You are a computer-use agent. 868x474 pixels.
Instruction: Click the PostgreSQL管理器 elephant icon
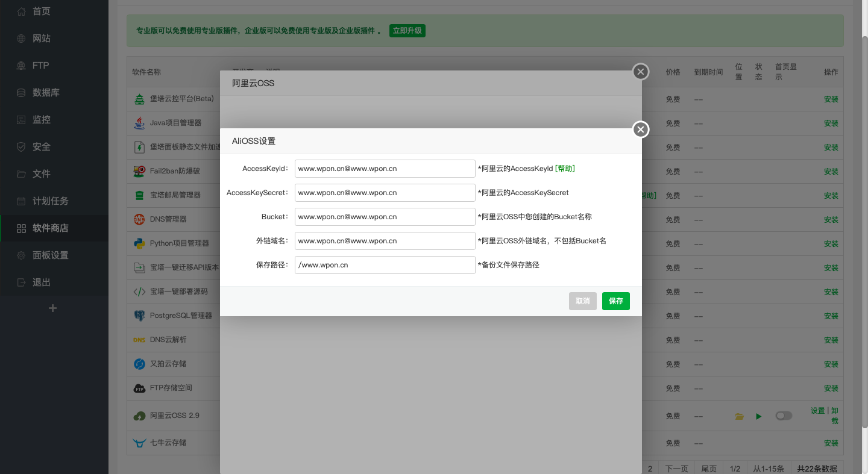pyautogui.click(x=139, y=316)
